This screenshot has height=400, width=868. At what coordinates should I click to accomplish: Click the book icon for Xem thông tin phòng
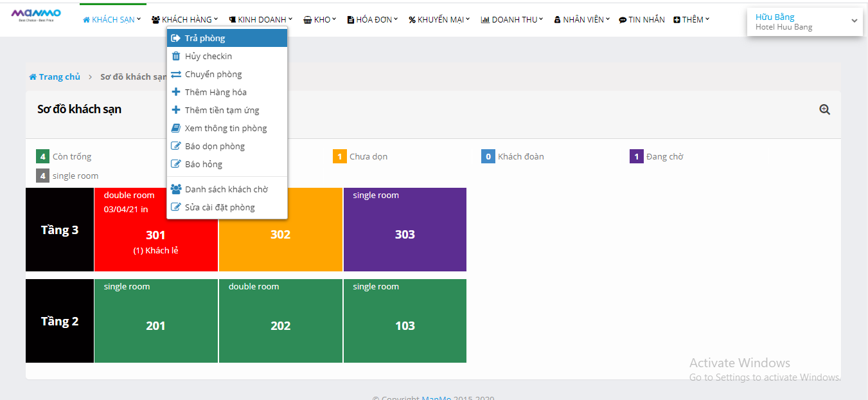[x=176, y=128]
